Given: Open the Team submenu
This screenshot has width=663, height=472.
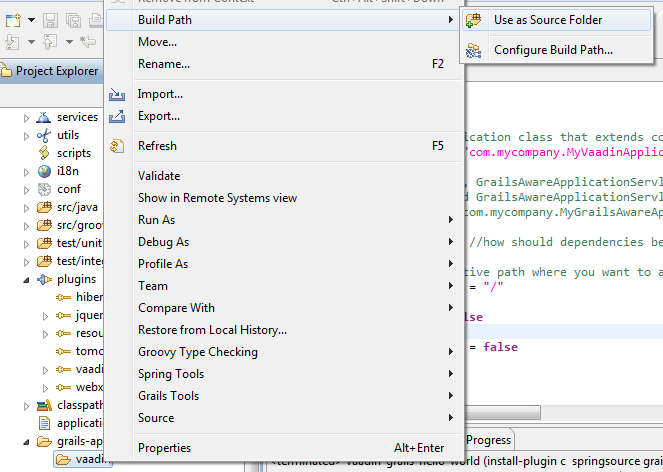Looking at the screenshot, I should (284, 286).
